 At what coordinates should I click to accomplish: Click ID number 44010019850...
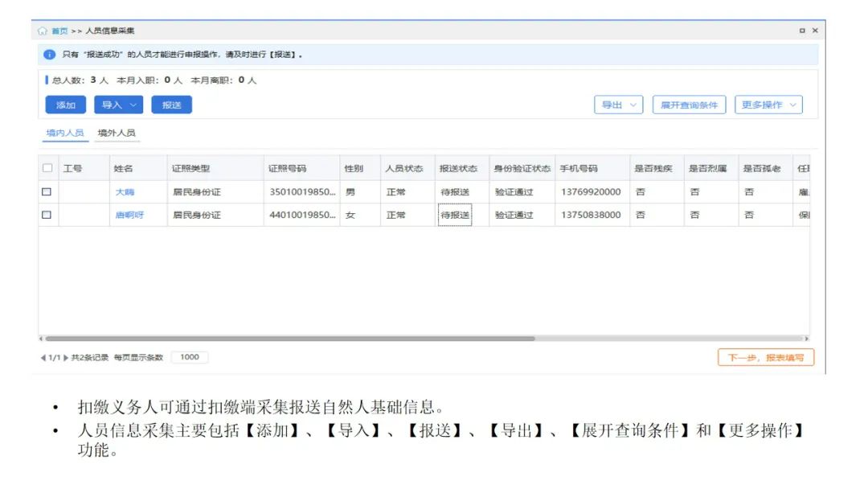click(302, 215)
